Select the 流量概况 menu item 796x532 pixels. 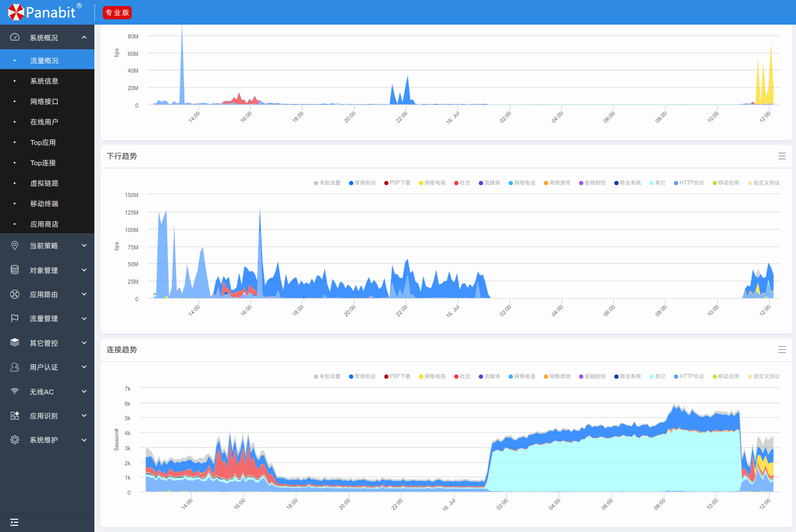47,61
